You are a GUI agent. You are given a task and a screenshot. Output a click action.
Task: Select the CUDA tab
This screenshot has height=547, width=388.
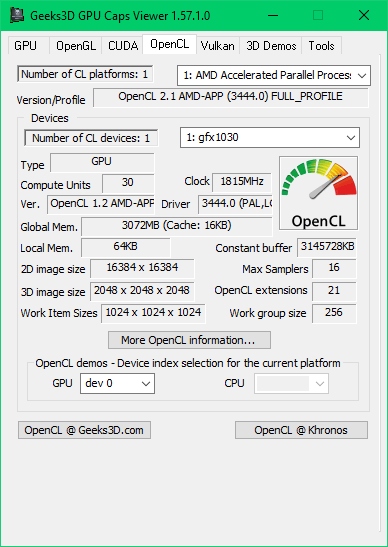click(122, 46)
